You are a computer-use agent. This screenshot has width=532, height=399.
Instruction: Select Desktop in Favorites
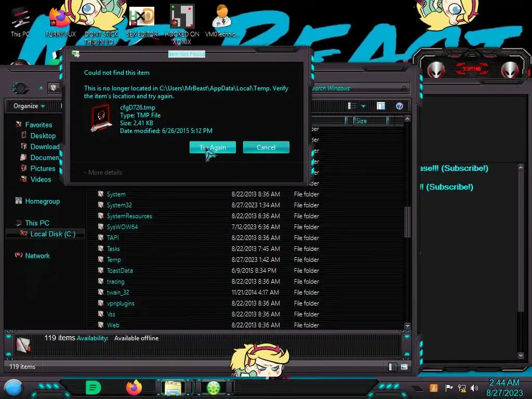coord(43,136)
